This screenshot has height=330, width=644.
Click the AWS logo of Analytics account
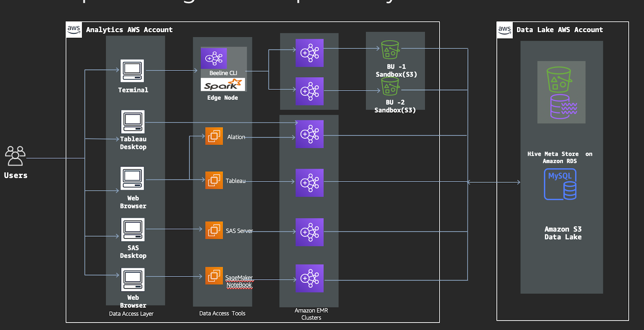(x=74, y=30)
